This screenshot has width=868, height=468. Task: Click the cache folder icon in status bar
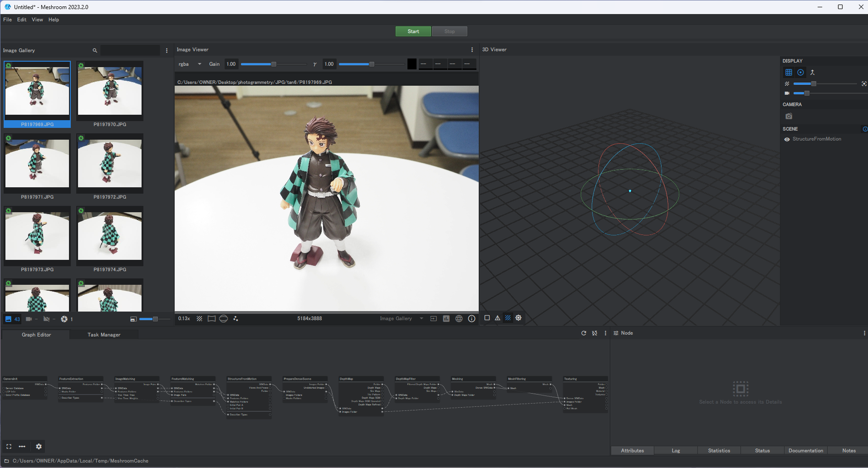point(6,461)
